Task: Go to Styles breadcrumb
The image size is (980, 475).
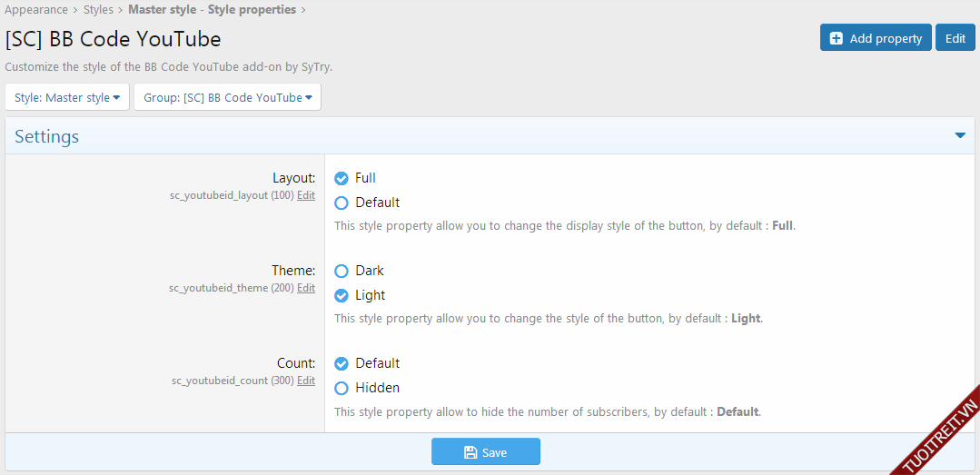Action: (98, 10)
